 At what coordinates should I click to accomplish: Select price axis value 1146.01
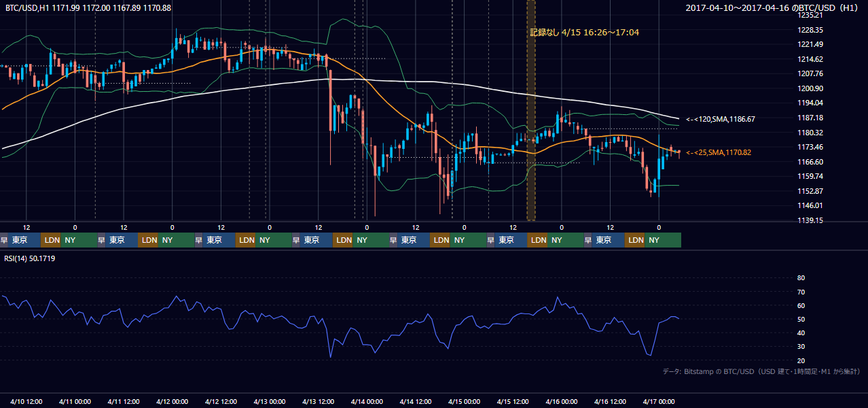810,205
